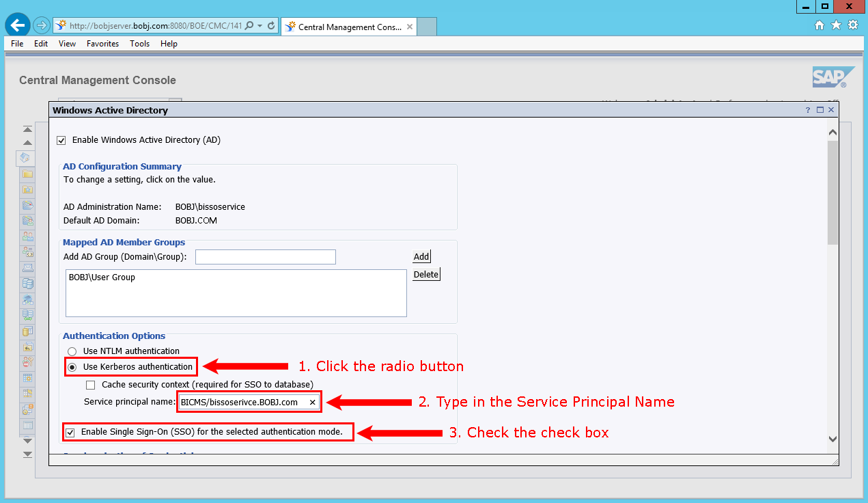This screenshot has width=868, height=503.
Task: Jump to bottom of the sidebar icon list
Action: [x=27, y=454]
